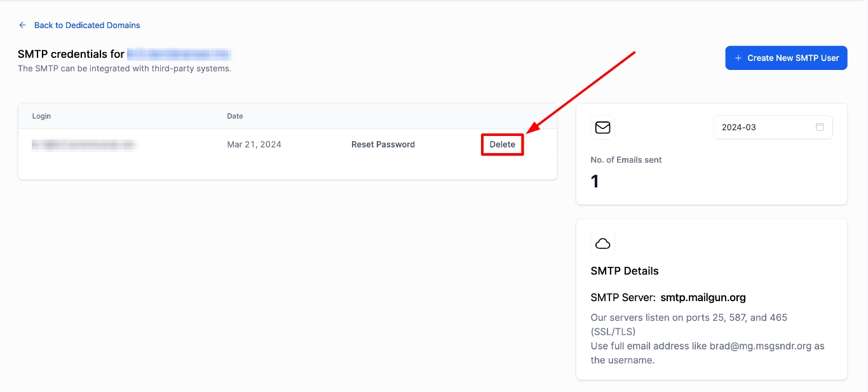The height and width of the screenshot is (392, 868).
Task: Open the Back to Dedicated Domains link
Action: [87, 25]
